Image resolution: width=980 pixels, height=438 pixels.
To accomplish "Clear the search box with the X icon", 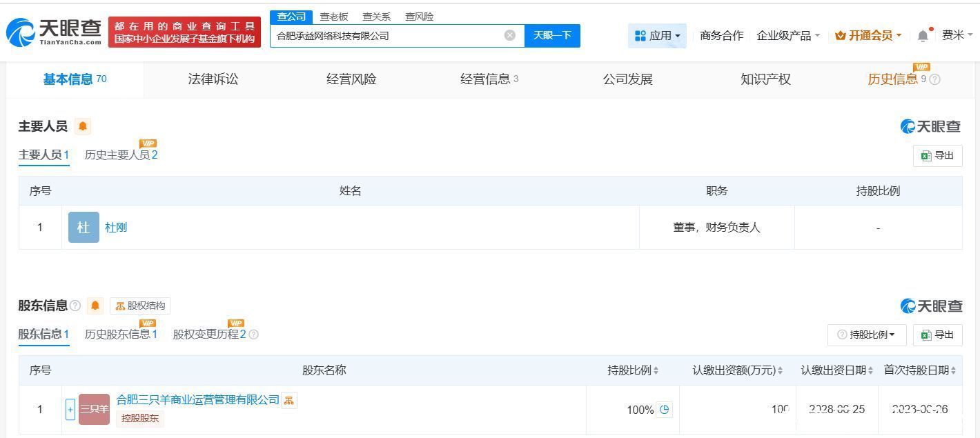I will [x=509, y=35].
